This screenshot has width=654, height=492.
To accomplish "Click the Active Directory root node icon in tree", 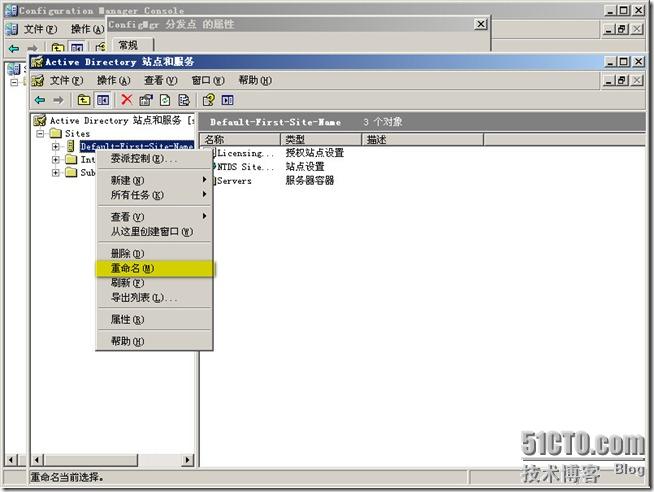I will coord(40,121).
